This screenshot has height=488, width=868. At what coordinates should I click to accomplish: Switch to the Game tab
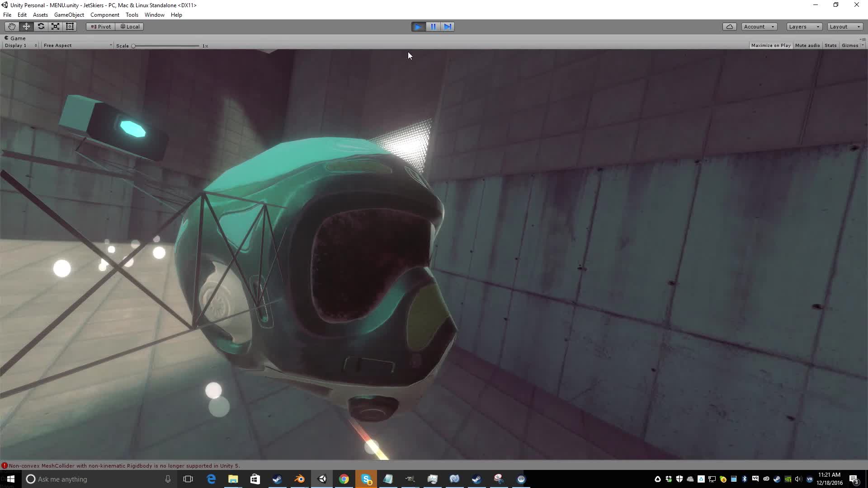(x=15, y=38)
